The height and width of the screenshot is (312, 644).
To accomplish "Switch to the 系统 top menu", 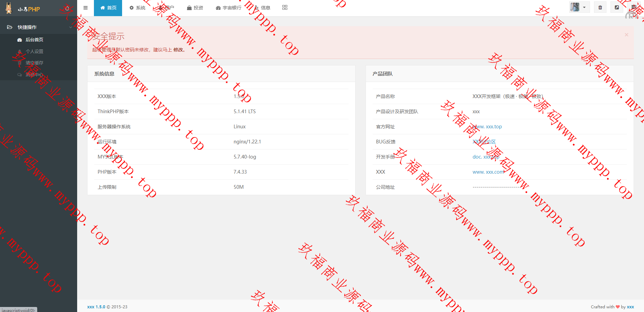I will click(x=138, y=8).
